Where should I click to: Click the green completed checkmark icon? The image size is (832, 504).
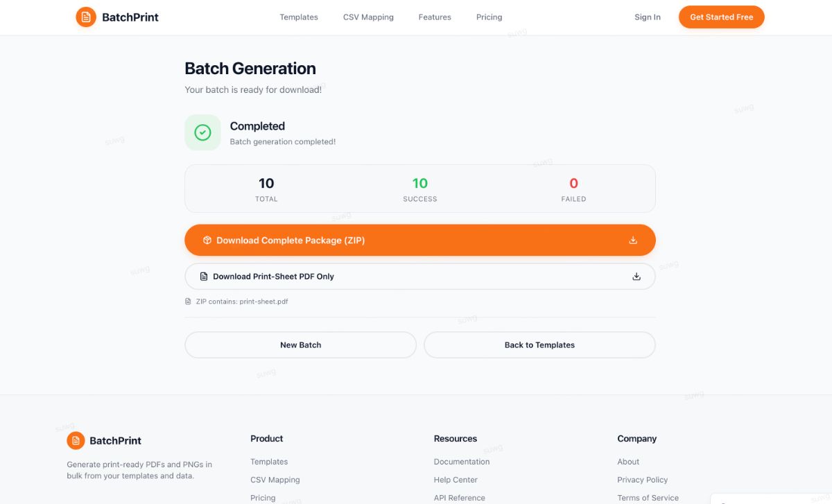click(202, 132)
